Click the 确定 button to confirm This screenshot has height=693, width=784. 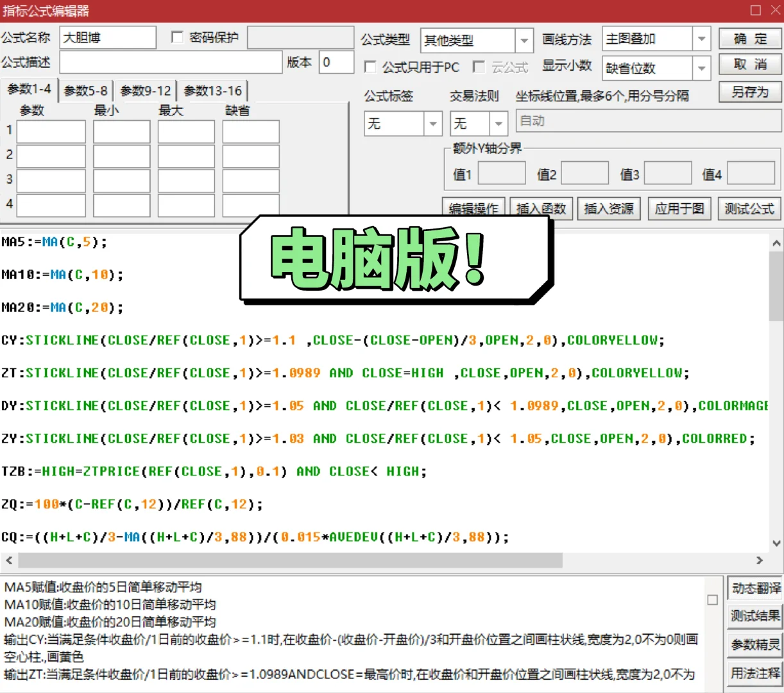[x=749, y=38]
